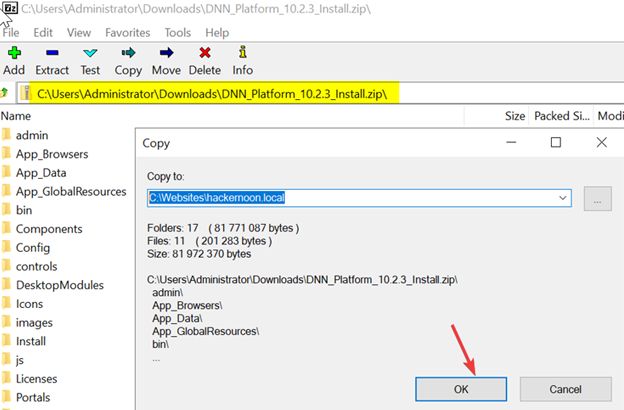Screen dimensions: 624x410
Task: Select the Components folder icon
Action: point(6,228)
